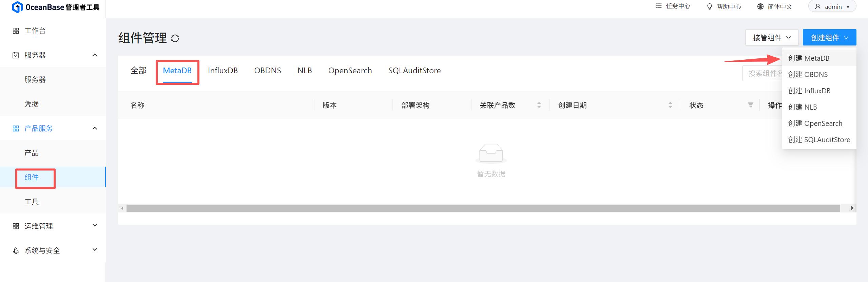Select 创建 MetaDB from the menu
Screen dimensions: 868x282
click(819, 58)
